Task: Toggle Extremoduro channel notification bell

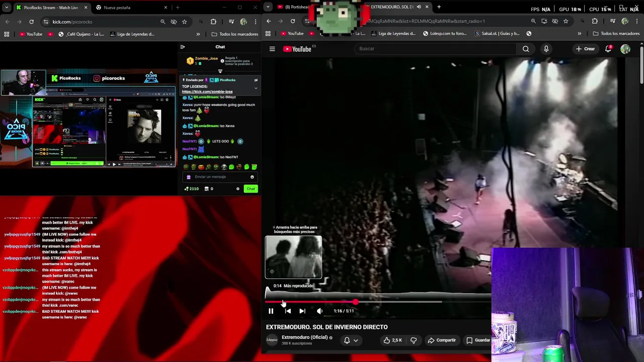Action: (x=347, y=340)
